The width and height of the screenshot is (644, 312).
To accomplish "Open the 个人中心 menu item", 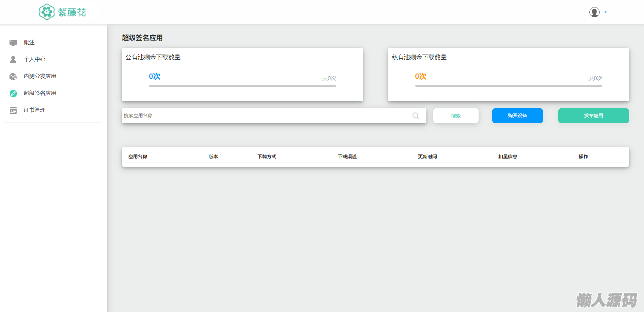I will [35, 59].
